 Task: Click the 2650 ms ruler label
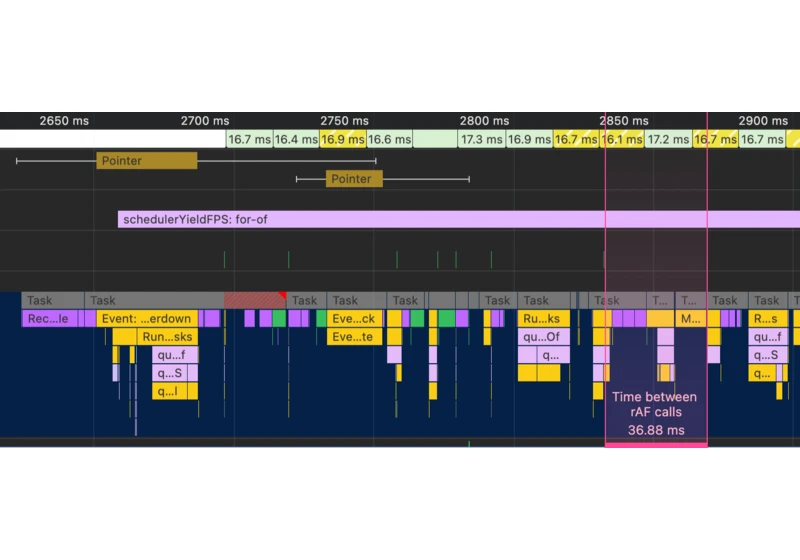click(64, 121)
